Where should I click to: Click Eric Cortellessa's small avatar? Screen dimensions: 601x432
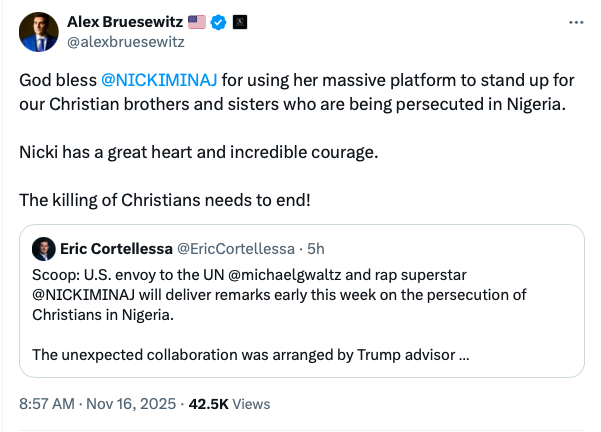point(44,248)
